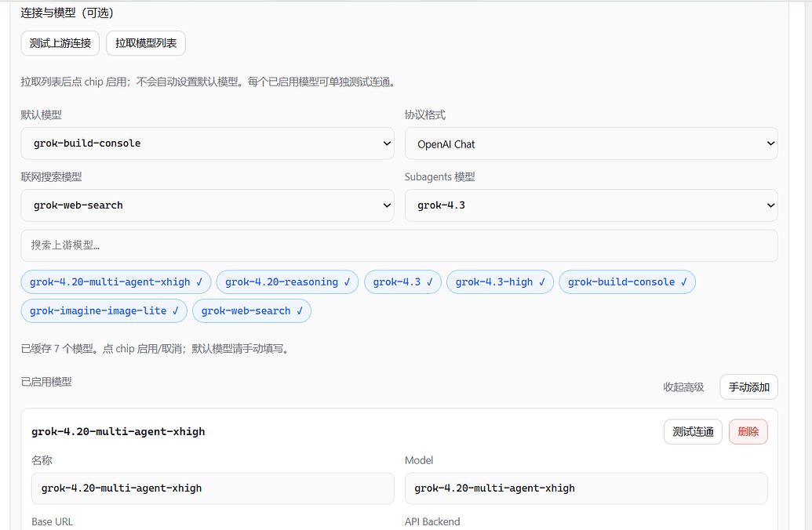Screen dimensions: 812x530
Task: Edit the Model field of grok-4.20-multi-agent-xhigh
Action: click(586, 488)
